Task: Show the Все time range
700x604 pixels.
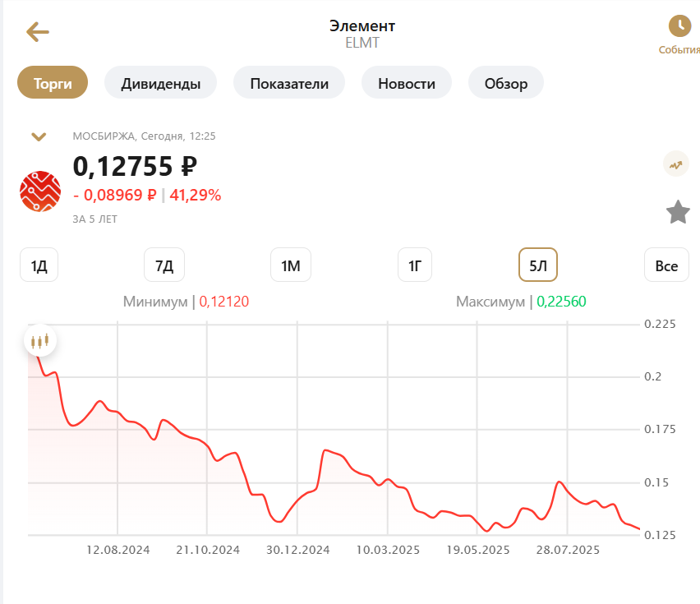Action: [666, 265]
